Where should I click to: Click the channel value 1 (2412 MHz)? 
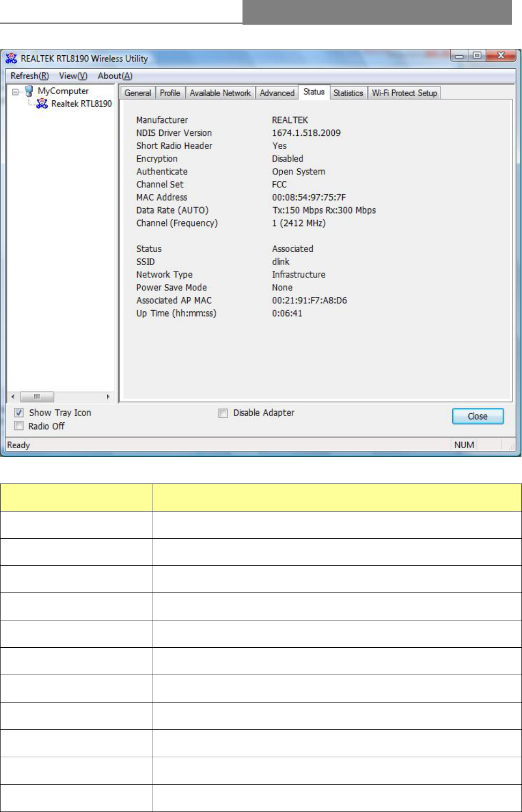tap(299, 223)
